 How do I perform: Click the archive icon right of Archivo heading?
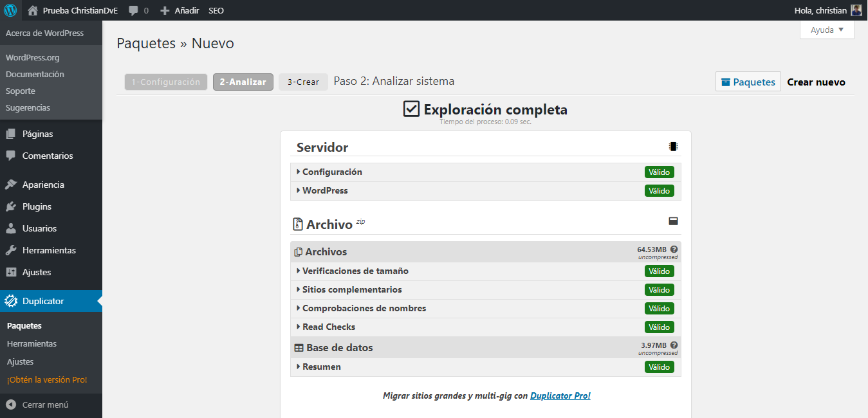point(673,221)
